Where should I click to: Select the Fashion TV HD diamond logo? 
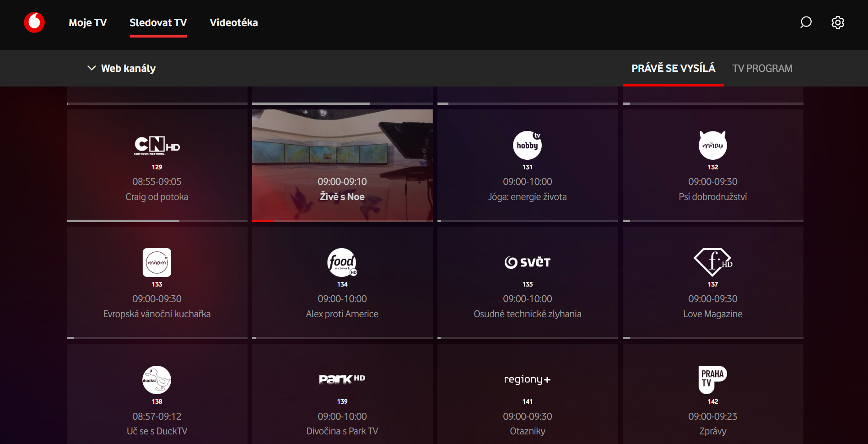click(x=712, y=262)
